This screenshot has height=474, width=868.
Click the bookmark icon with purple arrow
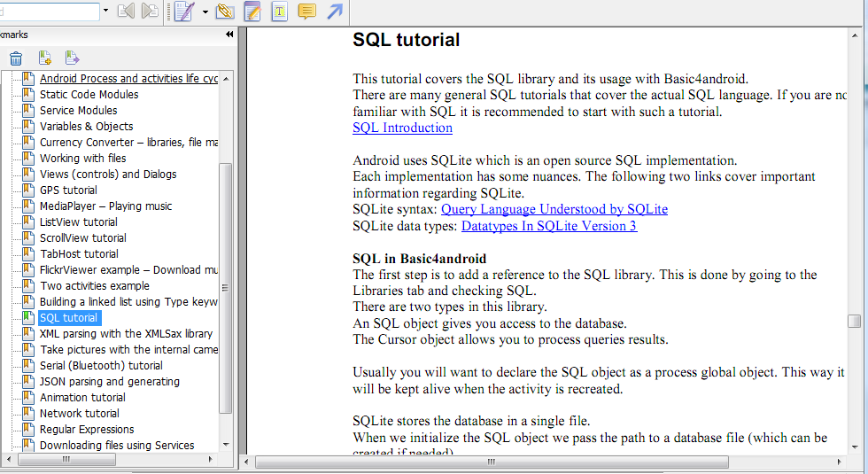[72, 58]
